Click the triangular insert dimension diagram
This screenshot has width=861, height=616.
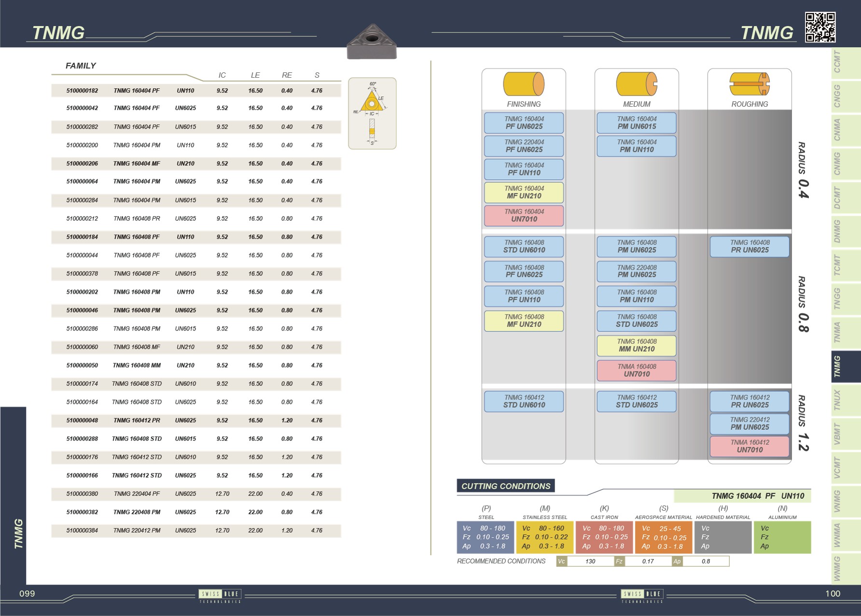(372, 113)
